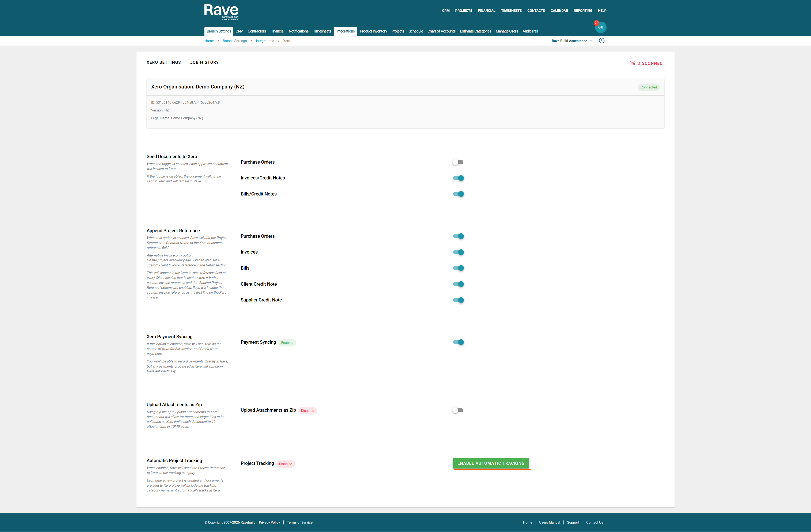Click the red notification badge showing 20
Screen dimensions: 811x532
coord(596,23)
